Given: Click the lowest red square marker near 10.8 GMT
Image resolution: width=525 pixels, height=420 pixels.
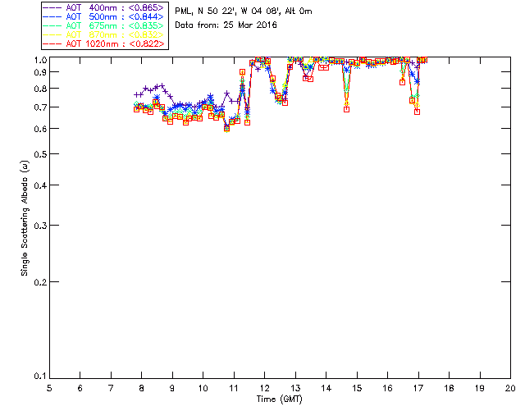Looking at the screenshot, I should coord(226,128).
